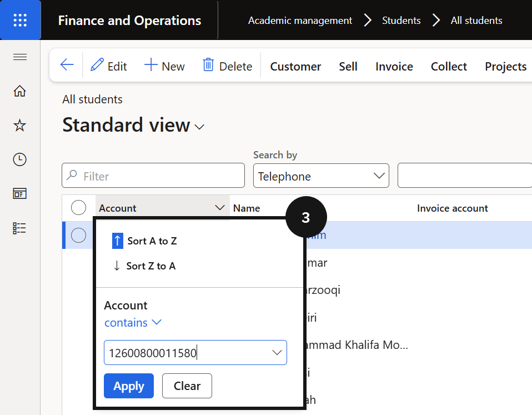Click the Finance and Operations title

point(129,21)
